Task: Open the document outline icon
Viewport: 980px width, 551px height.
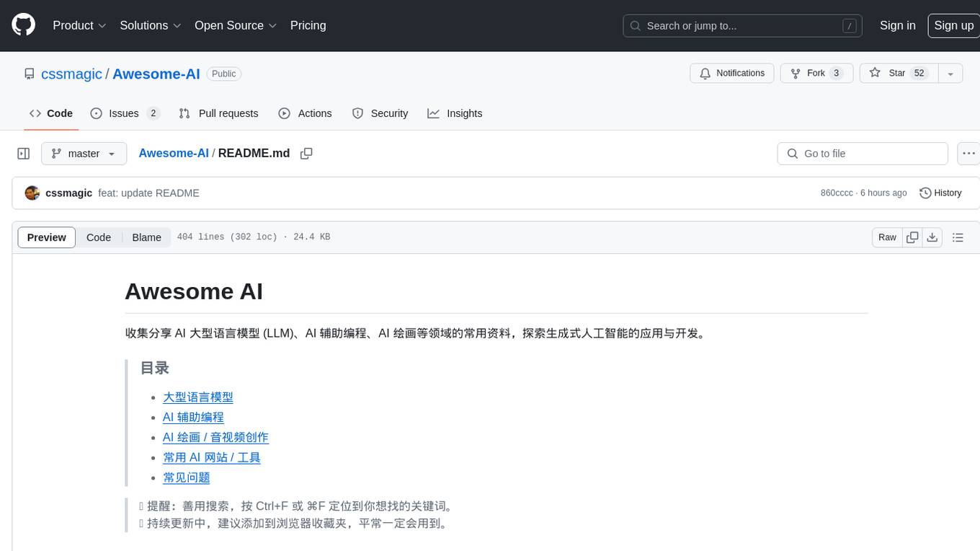Action: pyautogui.click(x=958, y=237)
